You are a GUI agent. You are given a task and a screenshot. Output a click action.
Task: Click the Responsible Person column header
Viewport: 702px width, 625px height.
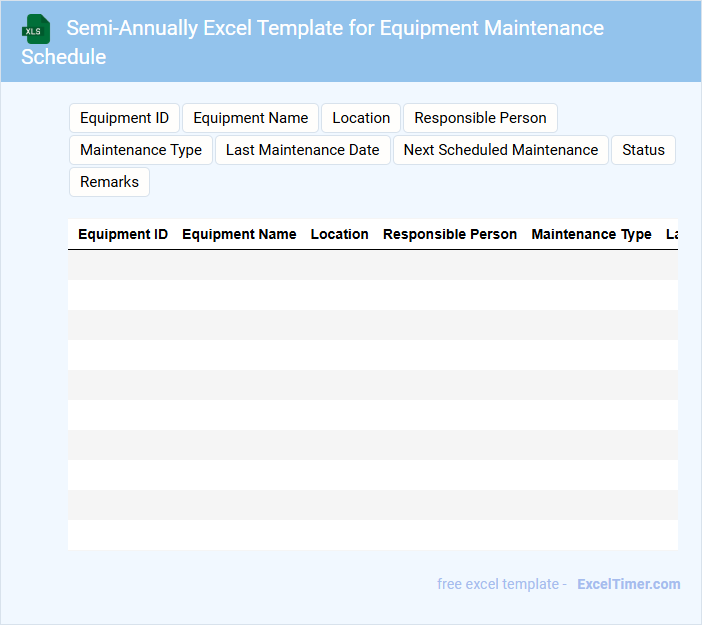tap(450, 234)
